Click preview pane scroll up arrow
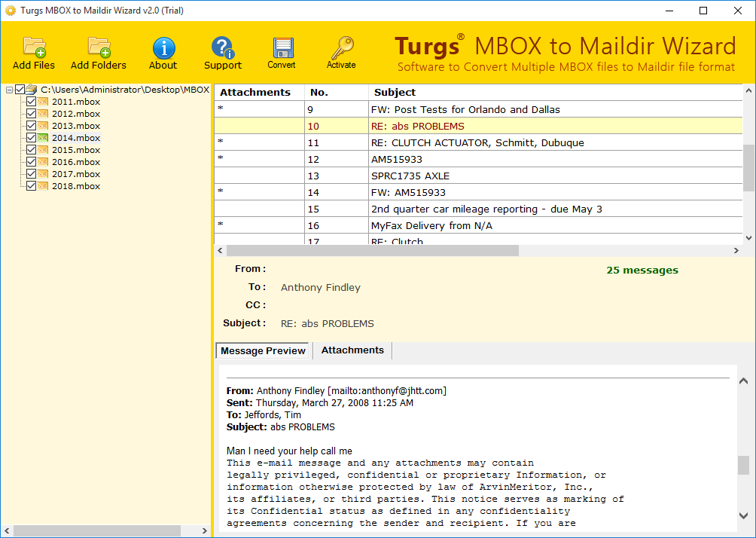This screenshot has width=756, height=538. click(743, 381)
